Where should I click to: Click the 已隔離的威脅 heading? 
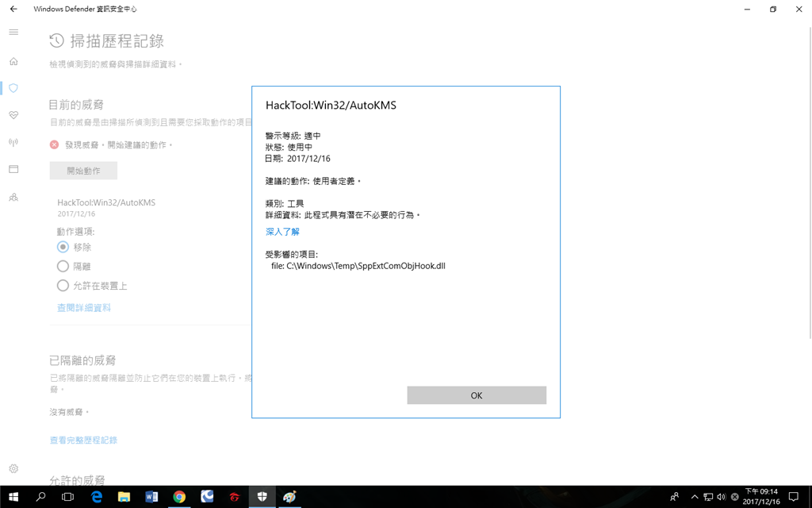pyautogui.click(x=82, y=360)
